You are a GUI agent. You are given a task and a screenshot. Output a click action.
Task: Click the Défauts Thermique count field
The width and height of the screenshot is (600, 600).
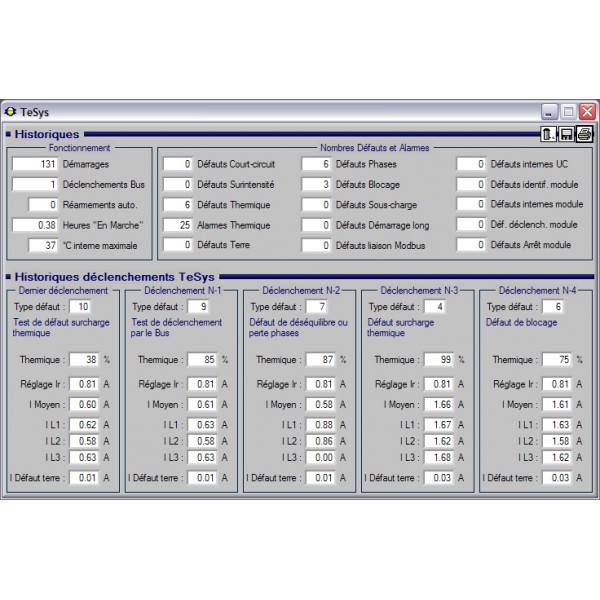[177, 205]
